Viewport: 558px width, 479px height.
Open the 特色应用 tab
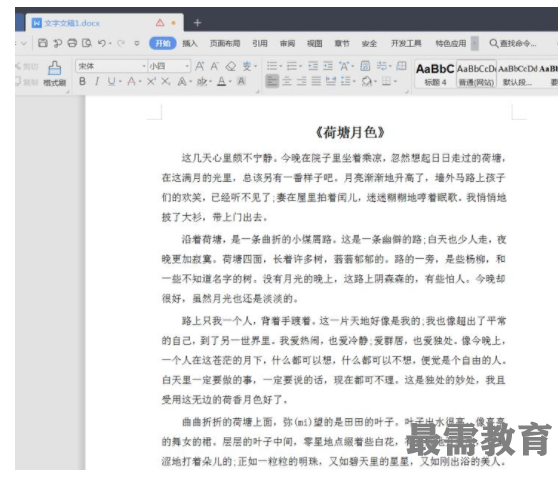[x=451, y=43]
